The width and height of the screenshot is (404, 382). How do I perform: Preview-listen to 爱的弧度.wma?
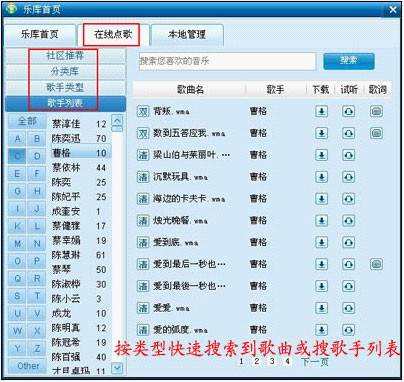349,330
